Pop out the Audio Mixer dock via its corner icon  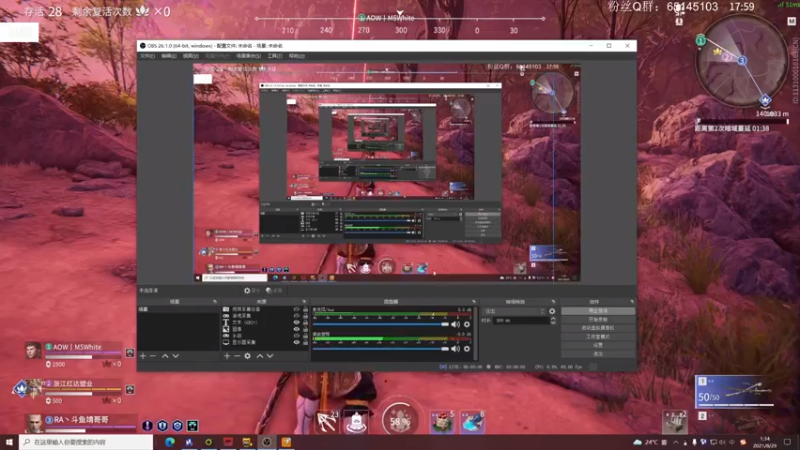473,302
